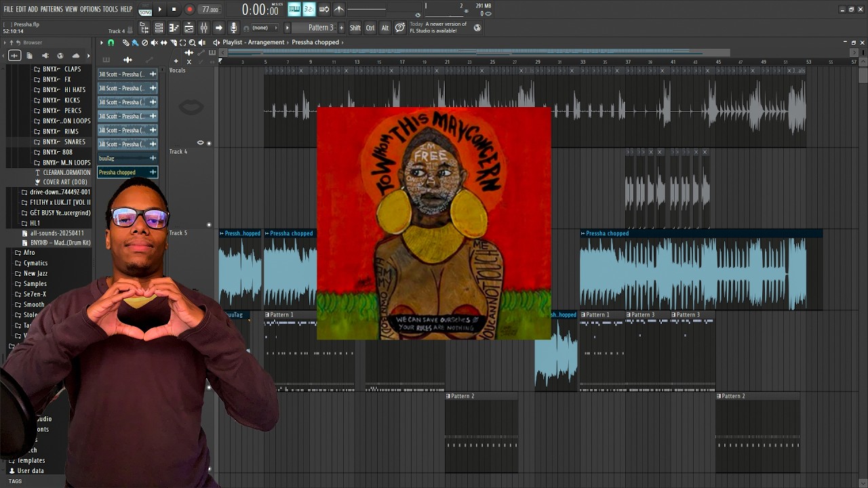Click the plus button beside Pattern 3
868x488 pixels.
[341, 28]
